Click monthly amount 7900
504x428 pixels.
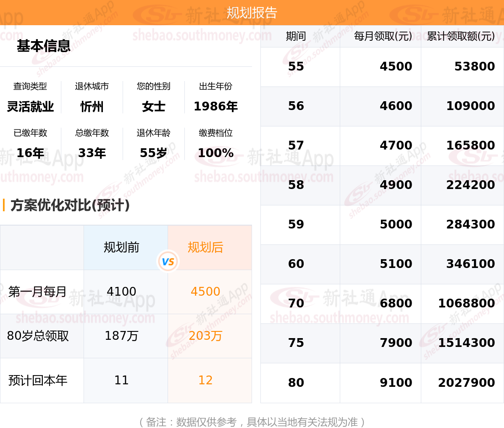(x=396, y=343)
